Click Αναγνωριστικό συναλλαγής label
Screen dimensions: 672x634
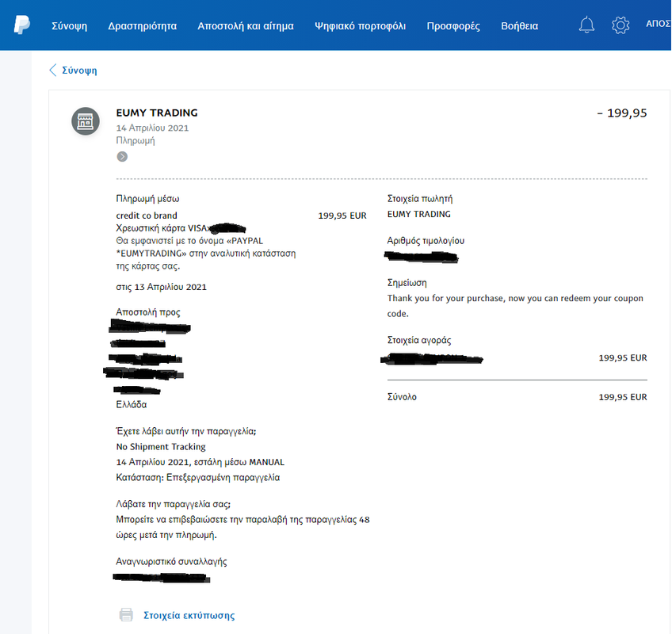point(171,562)
